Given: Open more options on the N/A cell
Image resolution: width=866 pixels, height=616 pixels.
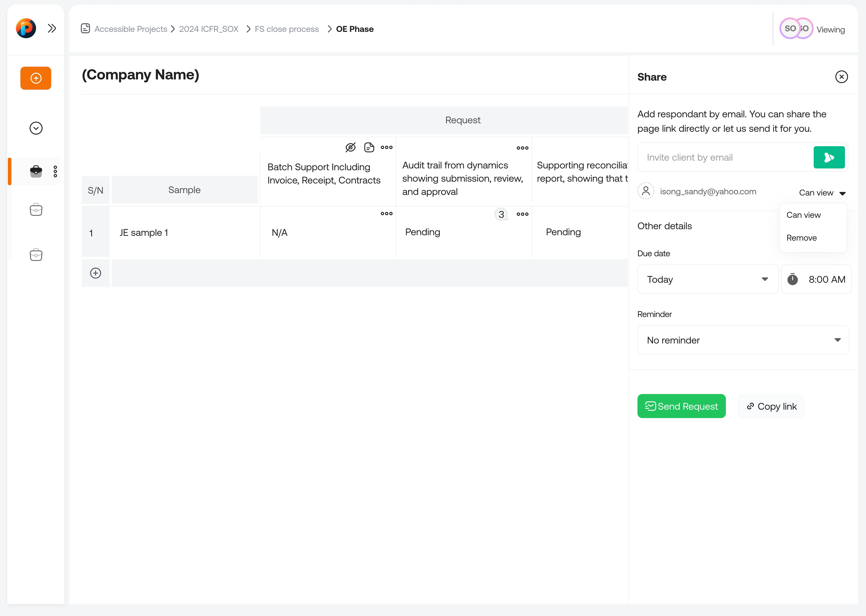Looking at the screenshot, I should (x=387, y=214).
